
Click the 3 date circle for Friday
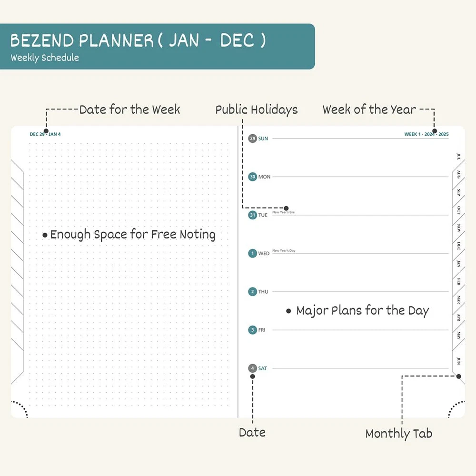(252, 330)
